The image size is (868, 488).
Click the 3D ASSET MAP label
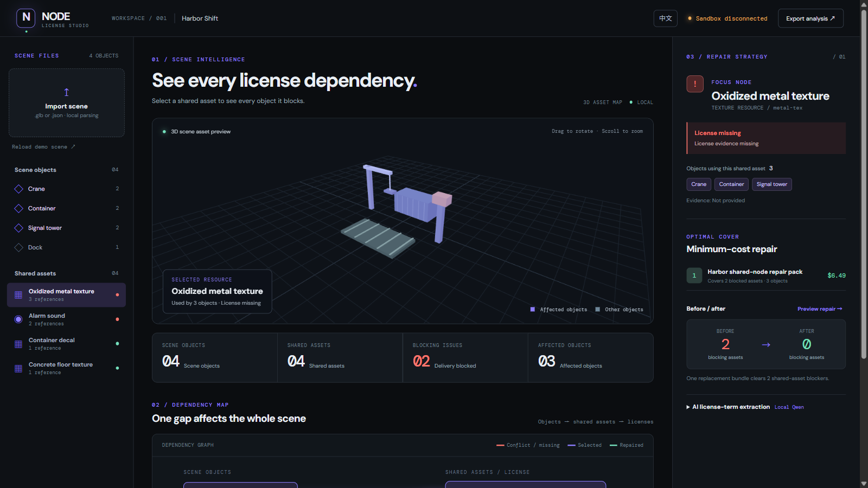pyautogui.click(x=603, y=102)
